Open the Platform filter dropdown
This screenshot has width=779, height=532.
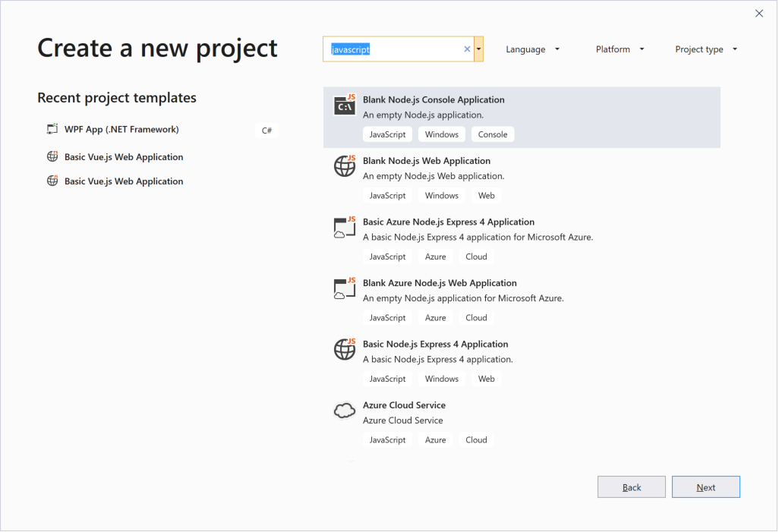[620, 49]
